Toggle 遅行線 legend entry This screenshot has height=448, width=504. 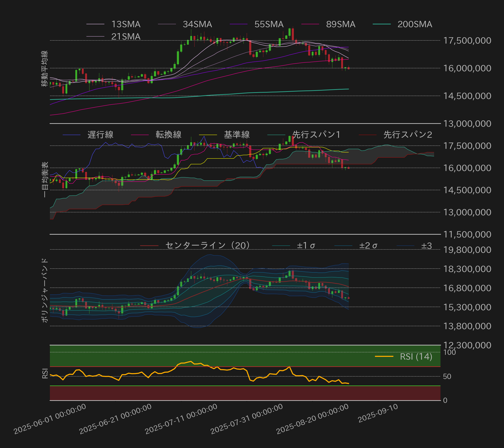click(100, 135)
